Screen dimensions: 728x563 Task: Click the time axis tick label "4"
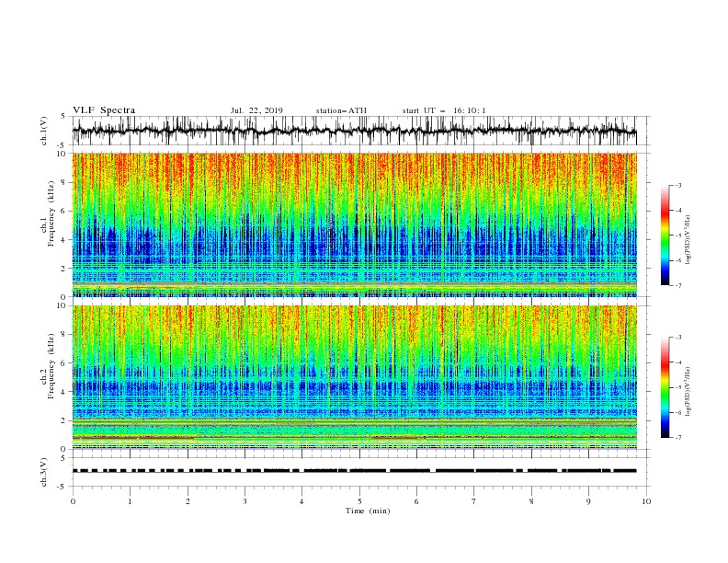[x=301, y=501]
